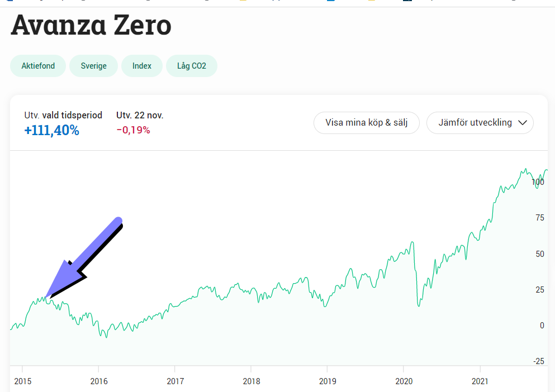Click the sharp 2020 crash low on the chart line
Screen dimensions: 555x392
[x=419, y=305]
